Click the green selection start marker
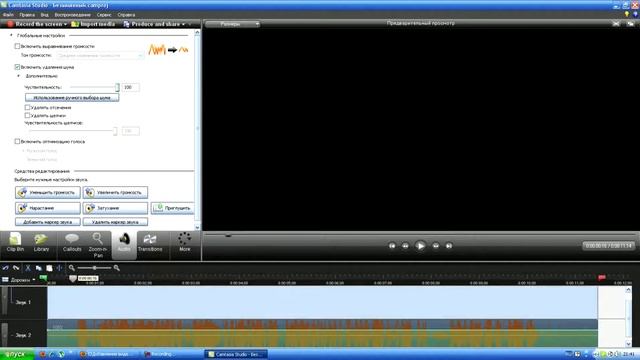The image size is (640, 360). (43, 278)
